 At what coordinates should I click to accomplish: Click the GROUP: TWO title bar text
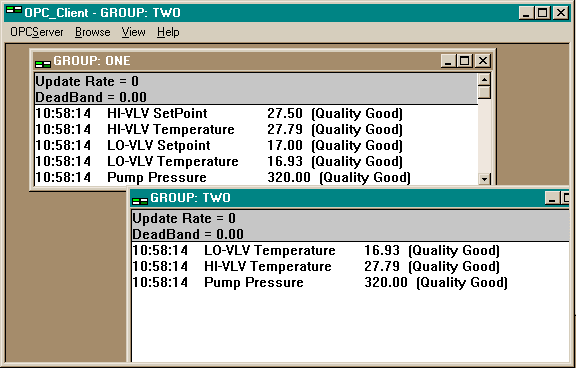pos(190,198)
